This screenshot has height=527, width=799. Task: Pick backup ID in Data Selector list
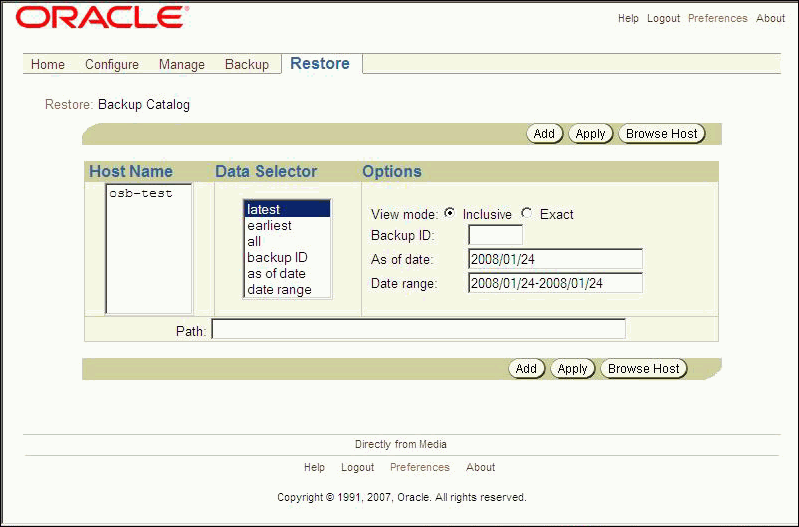[287, 257]
